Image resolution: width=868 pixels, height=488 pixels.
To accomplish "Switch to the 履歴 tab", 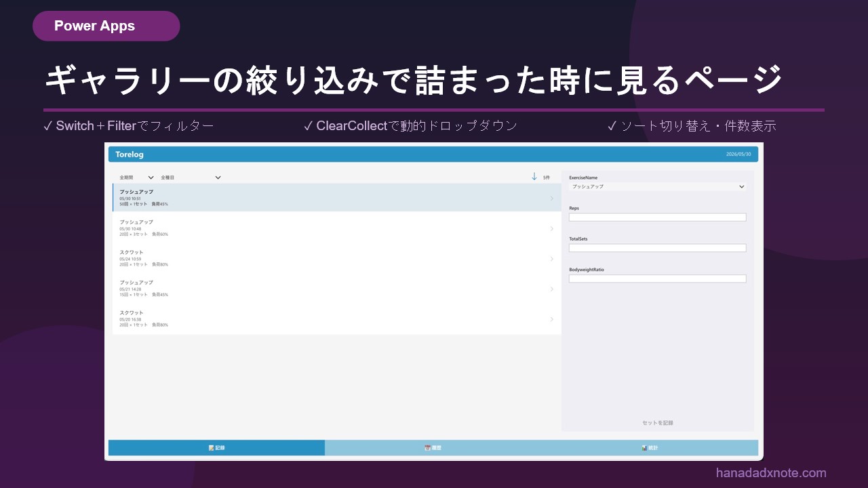I will pyautogui.click(x=433, y=448).
